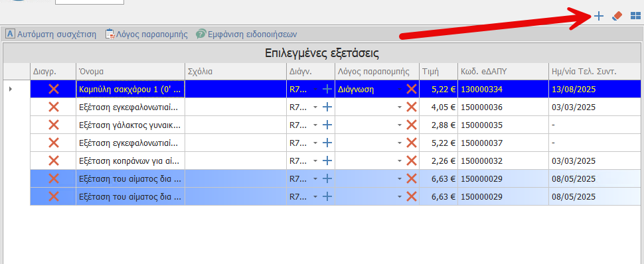Image resolution: width=644 pixels, height=264 pixels.
Task: Click the Λόγος παραπομπής column header
Action: (x=378, y=72)
